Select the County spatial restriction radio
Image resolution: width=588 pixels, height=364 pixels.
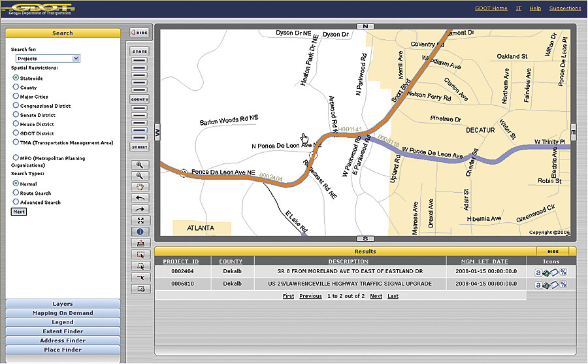[x=16, y=87]
